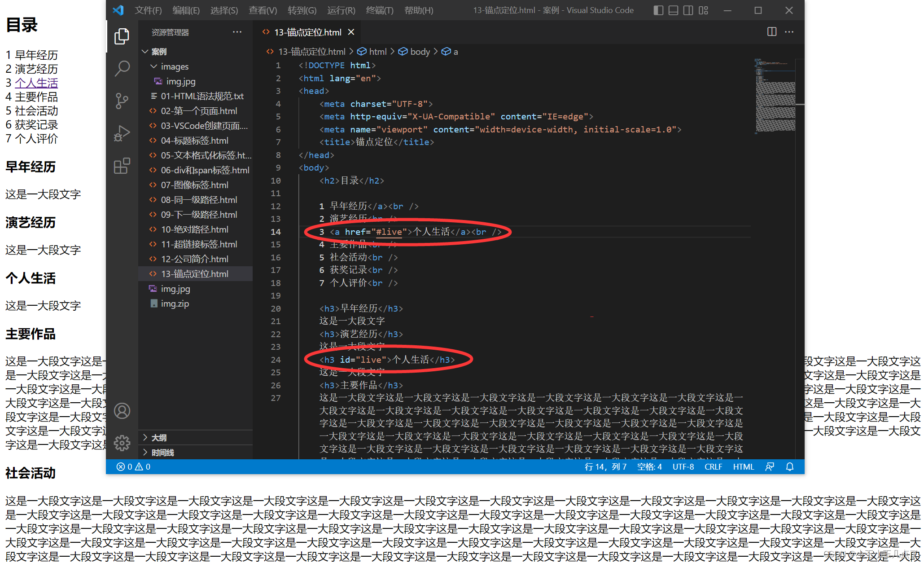Toggle primary sidebar layout icon
Screen dimensions: 924x563
point(658,10)
